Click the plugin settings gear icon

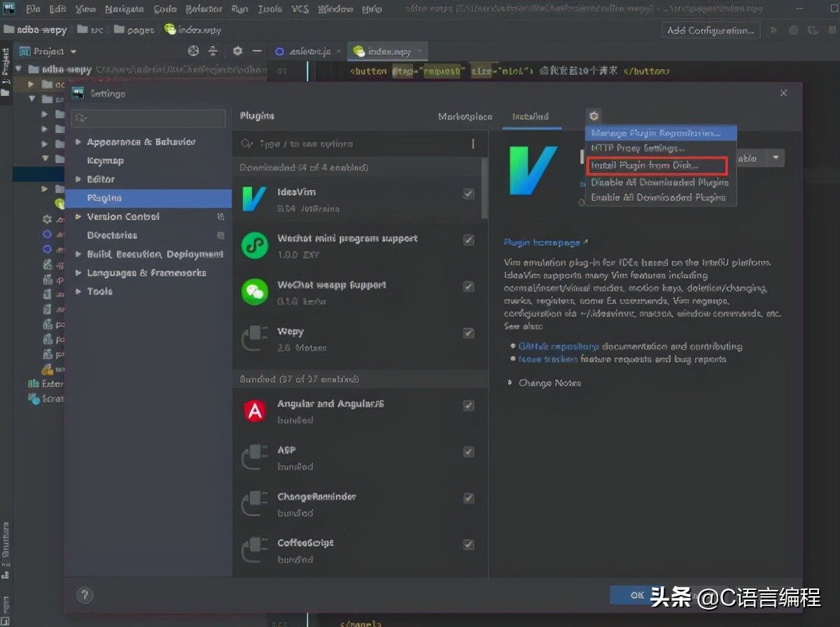point(594,116)
